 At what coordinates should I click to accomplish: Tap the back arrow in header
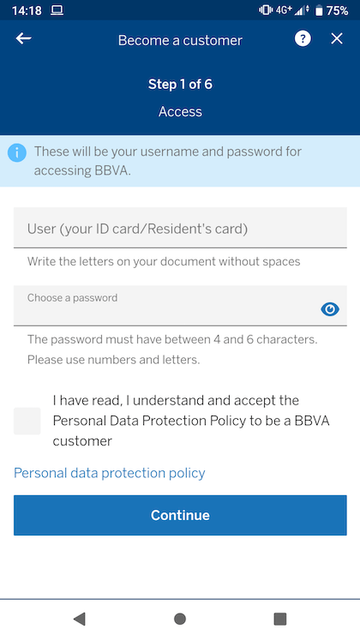pyautogui.click(x=24, y=39)
